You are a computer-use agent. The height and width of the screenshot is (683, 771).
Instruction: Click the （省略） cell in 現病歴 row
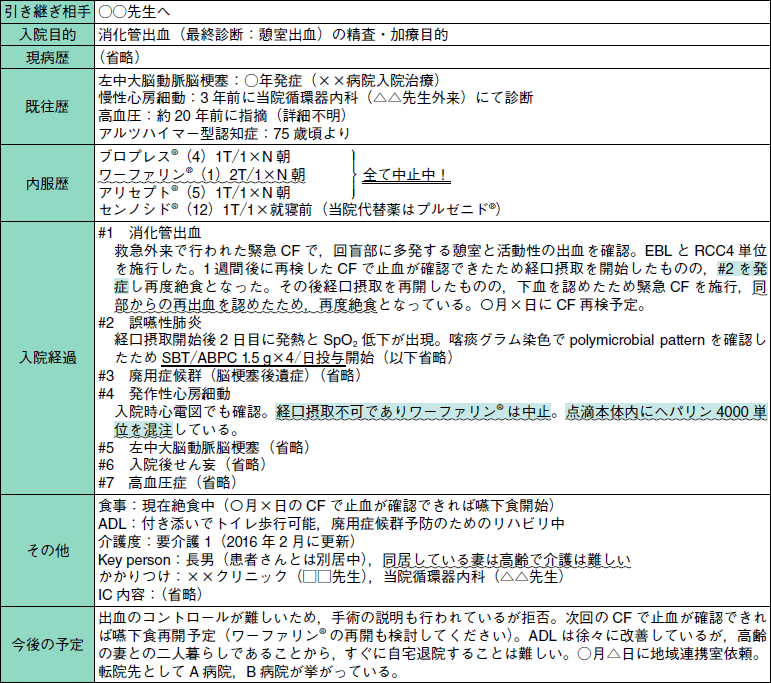(x=119, y=58)
